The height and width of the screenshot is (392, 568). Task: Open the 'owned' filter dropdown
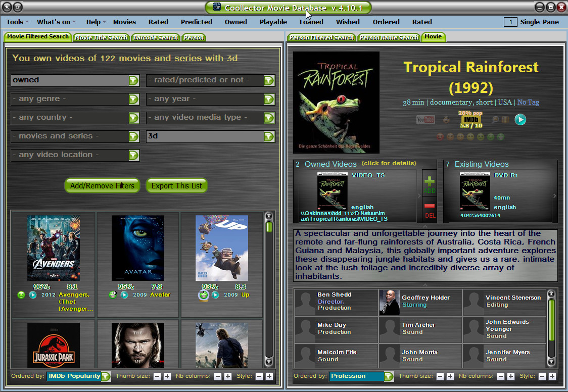pyautogui.click(x=75, y=80)
